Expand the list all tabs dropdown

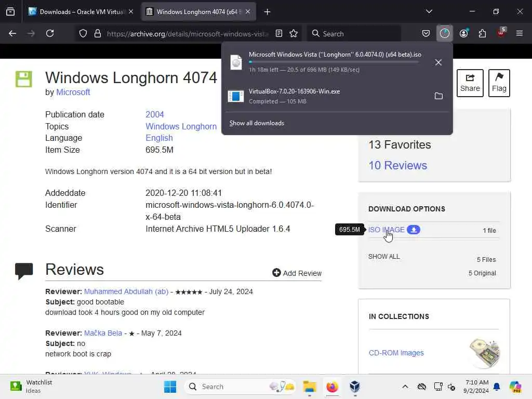(x=429, y=12)
